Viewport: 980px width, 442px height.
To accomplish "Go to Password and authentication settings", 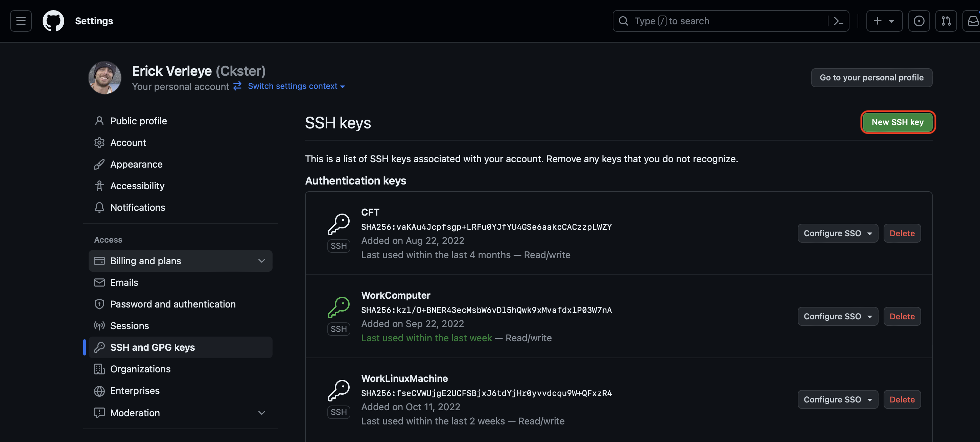I will pos(173,304).
